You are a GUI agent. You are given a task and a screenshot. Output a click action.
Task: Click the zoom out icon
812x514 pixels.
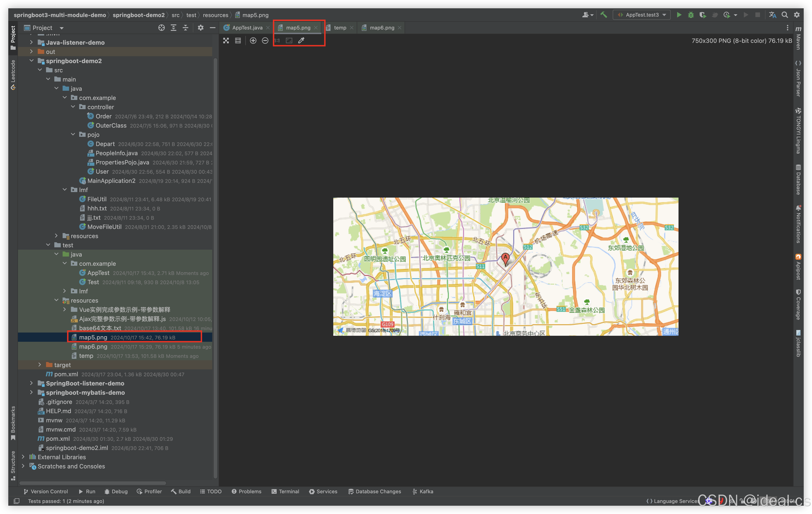point(265,41)
